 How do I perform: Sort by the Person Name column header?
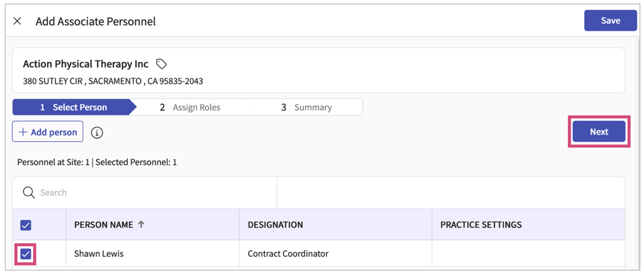point(103,225)
